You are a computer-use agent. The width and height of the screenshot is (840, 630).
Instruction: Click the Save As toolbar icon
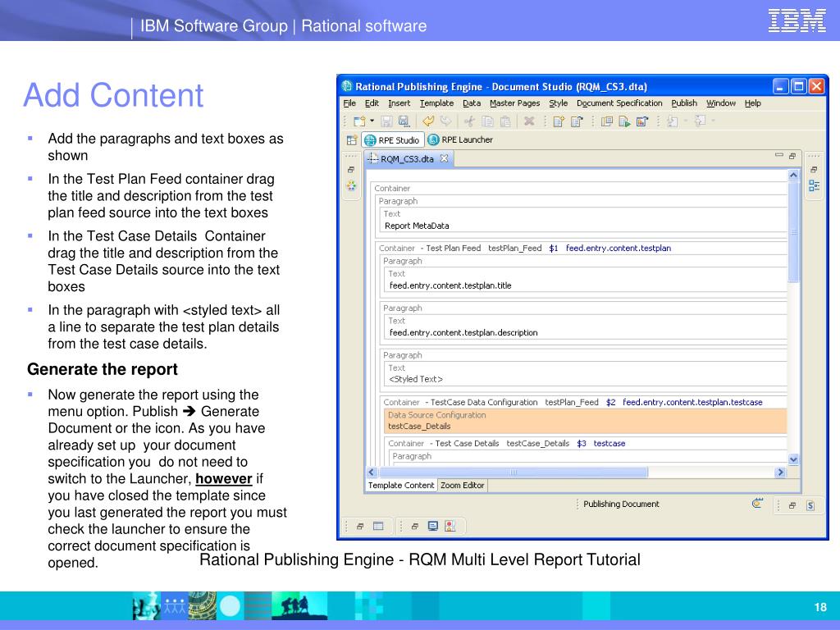404,121
